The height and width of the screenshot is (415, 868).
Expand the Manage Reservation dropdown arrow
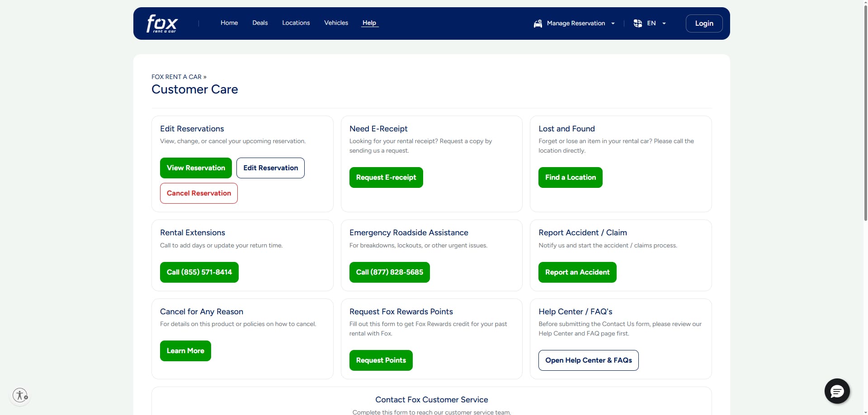pyautogui.click(x=613, y=23)
